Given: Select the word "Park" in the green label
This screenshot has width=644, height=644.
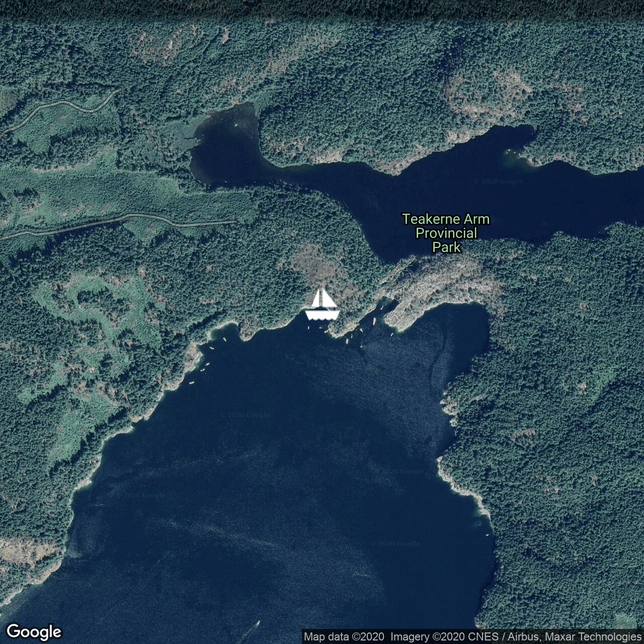Looking at the screenshot, I should pos(446,247).
